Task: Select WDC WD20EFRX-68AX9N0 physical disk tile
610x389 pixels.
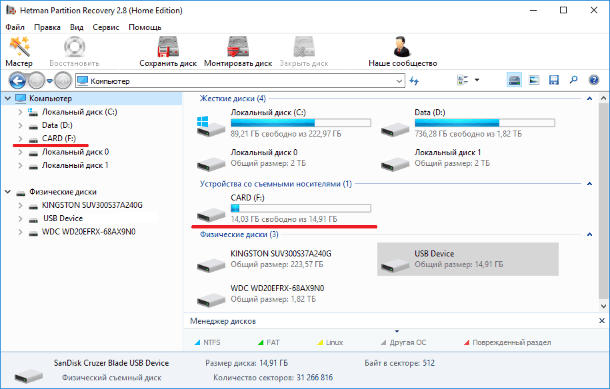Action: pyautogui.click(x=261, y=294)
